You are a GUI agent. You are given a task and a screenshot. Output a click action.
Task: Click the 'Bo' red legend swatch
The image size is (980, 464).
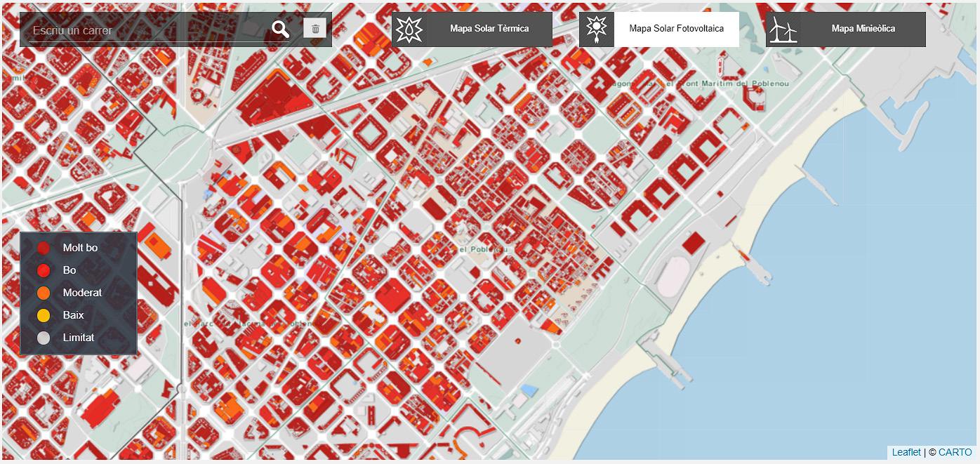point(44,270)
